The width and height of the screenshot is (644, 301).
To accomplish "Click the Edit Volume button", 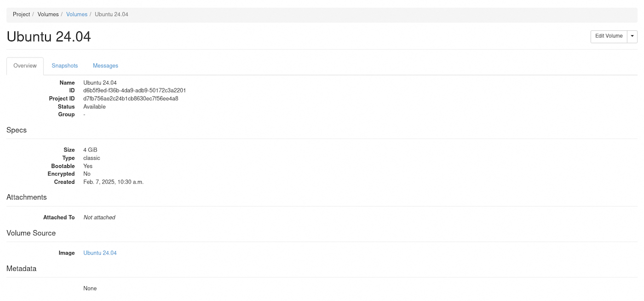I will pos(609,36).
